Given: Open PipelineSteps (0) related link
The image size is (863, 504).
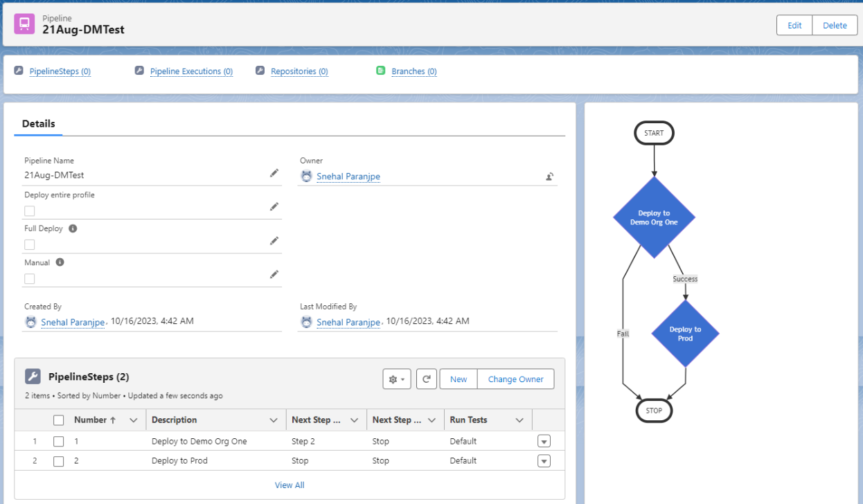Looking at the screenshot, I should [60, 71].
